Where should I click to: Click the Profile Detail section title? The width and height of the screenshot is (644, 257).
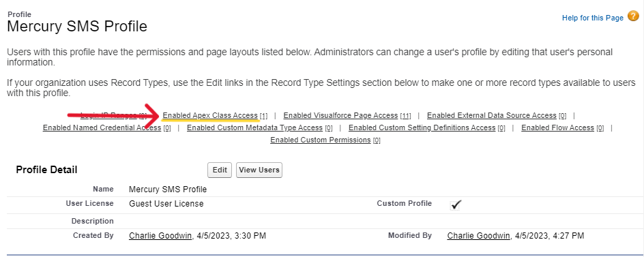(x=46, y=170)
